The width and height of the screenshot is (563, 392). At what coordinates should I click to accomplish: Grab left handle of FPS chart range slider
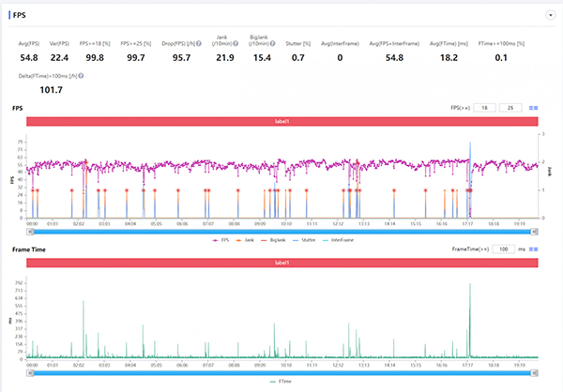click(x=31, y=232)
